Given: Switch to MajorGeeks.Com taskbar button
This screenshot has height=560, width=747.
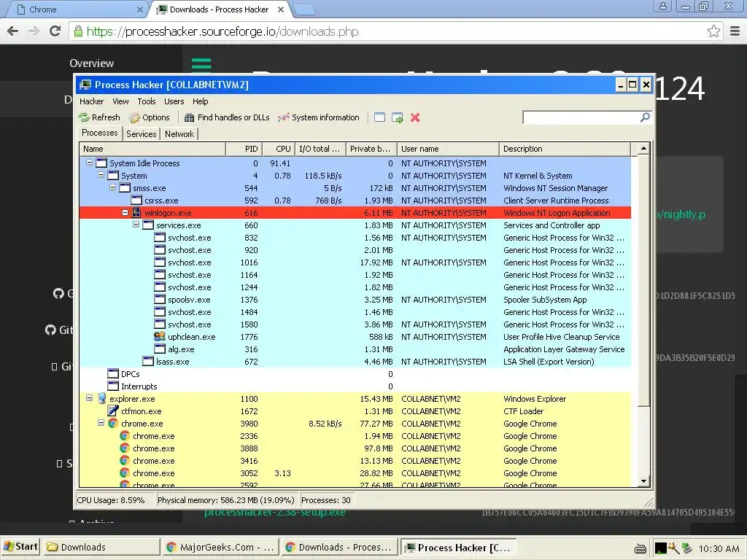Looking at the screenshot, I should [x=220, y=547].
